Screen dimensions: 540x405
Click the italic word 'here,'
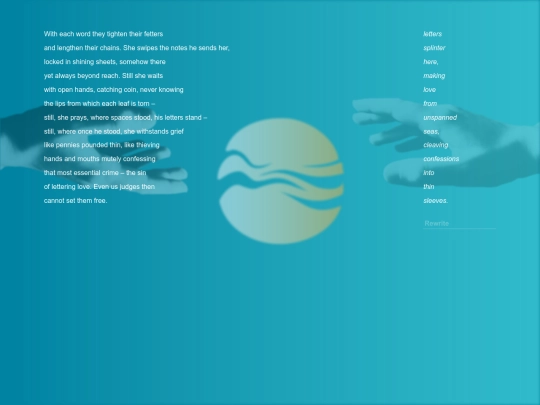point(431,62)
